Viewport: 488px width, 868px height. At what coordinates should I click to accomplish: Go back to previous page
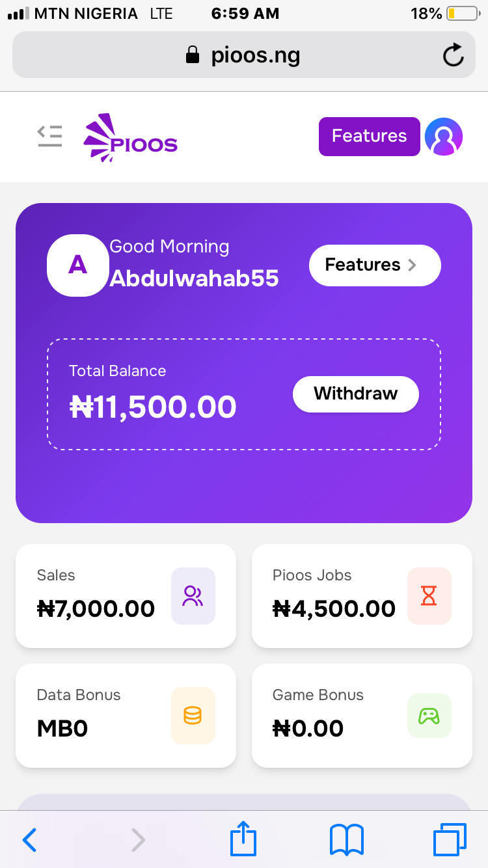click(x=30, y=839)
